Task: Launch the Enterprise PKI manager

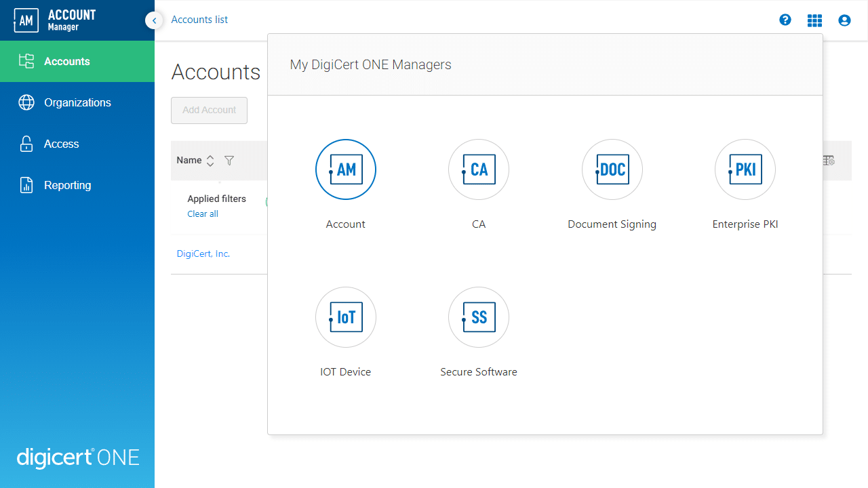Action: (x=745, y=169)
